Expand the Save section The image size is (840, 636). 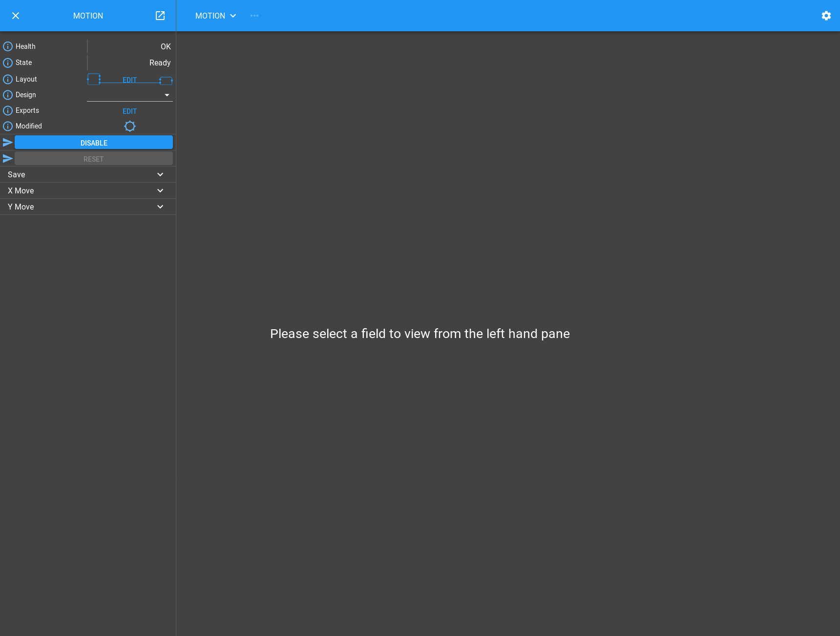(88, 174)
